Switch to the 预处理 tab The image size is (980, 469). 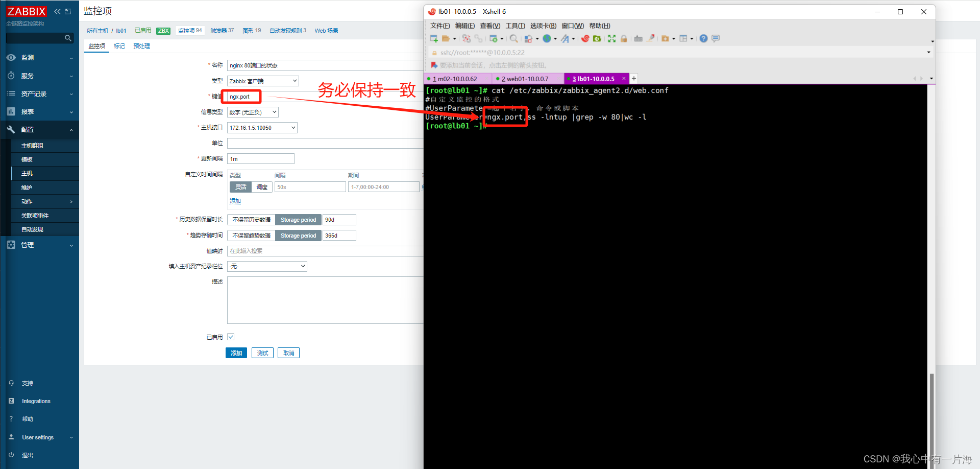[x=141, y=46]
